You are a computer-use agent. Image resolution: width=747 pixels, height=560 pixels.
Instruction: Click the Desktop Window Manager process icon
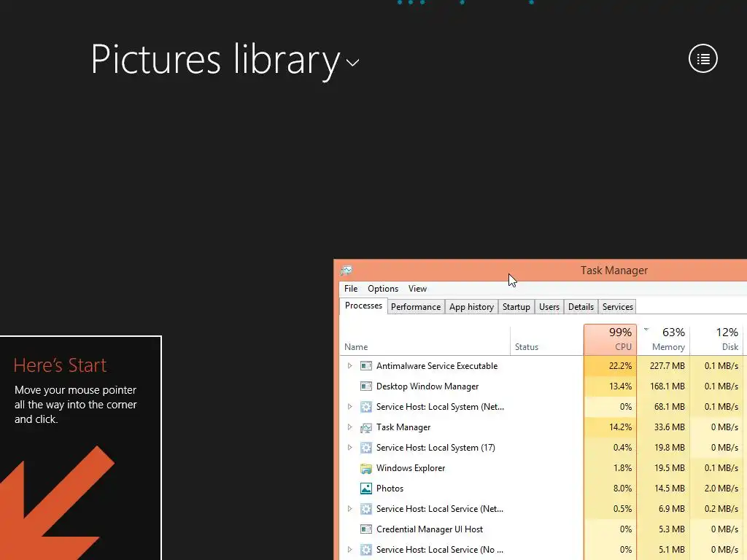coord(366,386)
